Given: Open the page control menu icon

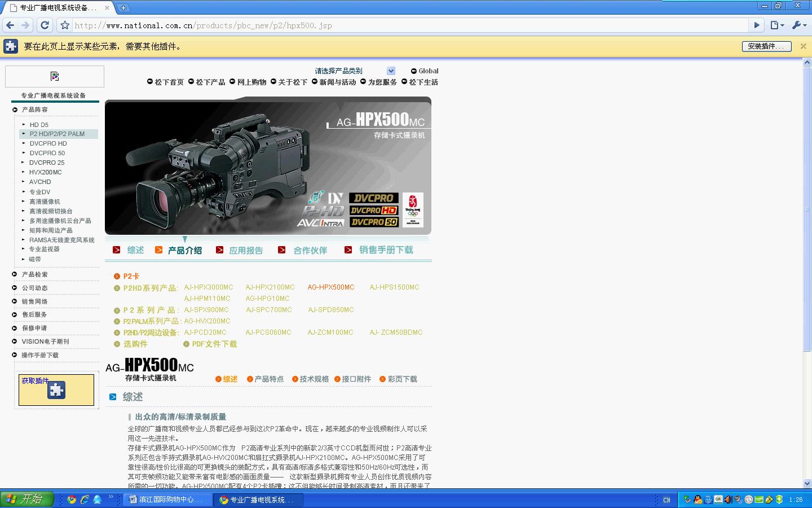Looking at the screenshot, I should click(778, 25).
